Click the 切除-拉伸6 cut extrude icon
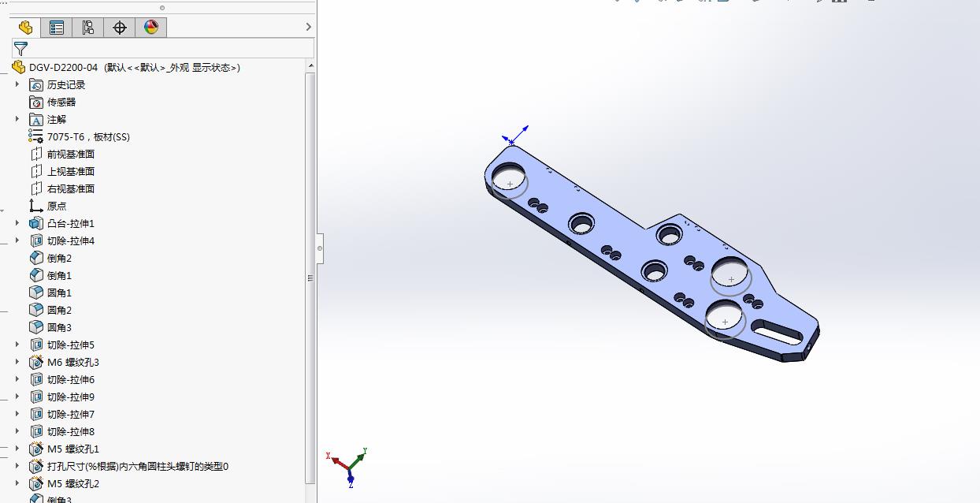The height and width of the screenshot is (503, 980). pos(36,379)
